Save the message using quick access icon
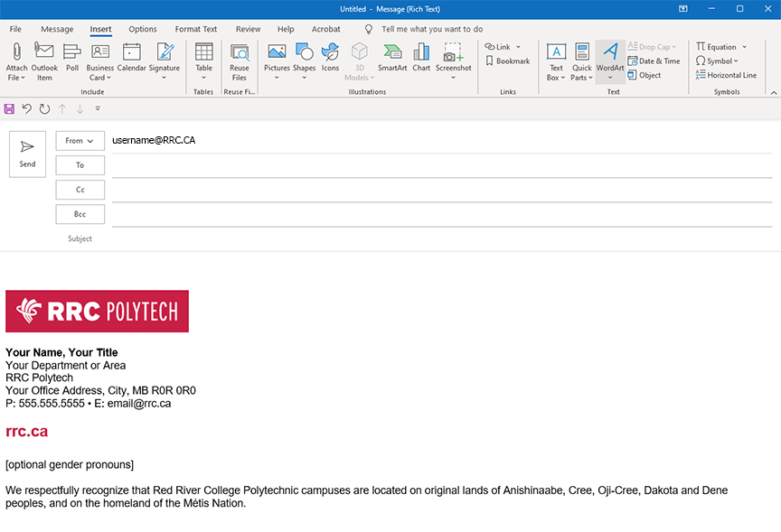Viewport: 781px width, 532px height. click(x=9, y=108)
